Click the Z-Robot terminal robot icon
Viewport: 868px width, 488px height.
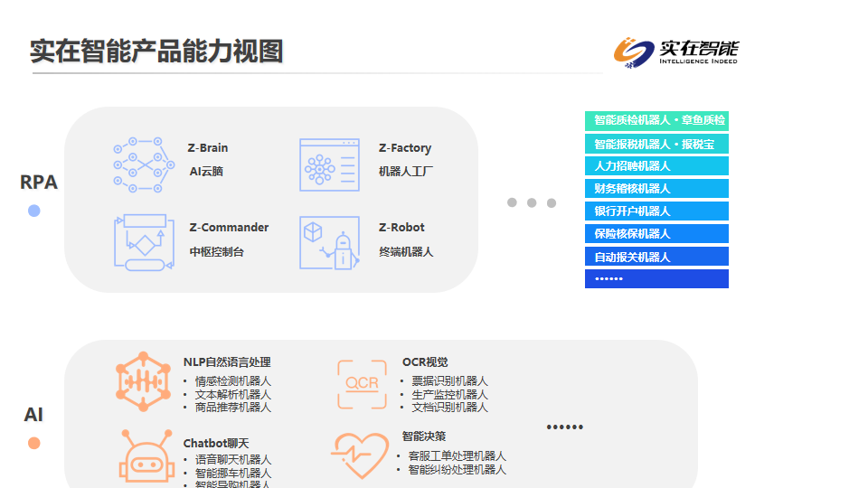point(329,243)
